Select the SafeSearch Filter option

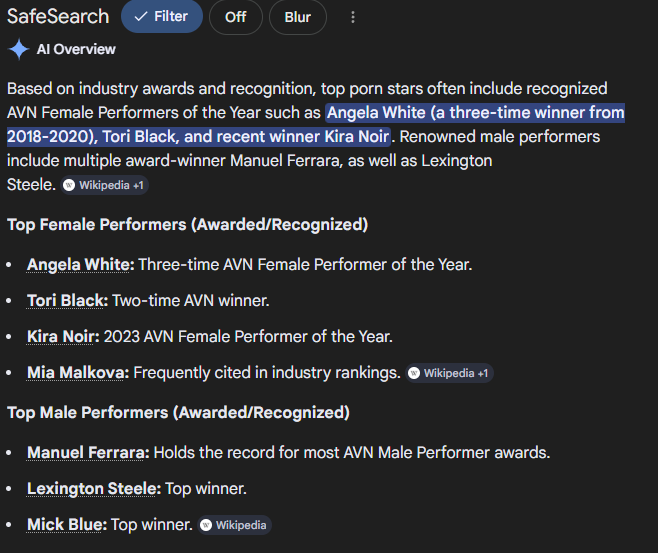click(162, 17)
